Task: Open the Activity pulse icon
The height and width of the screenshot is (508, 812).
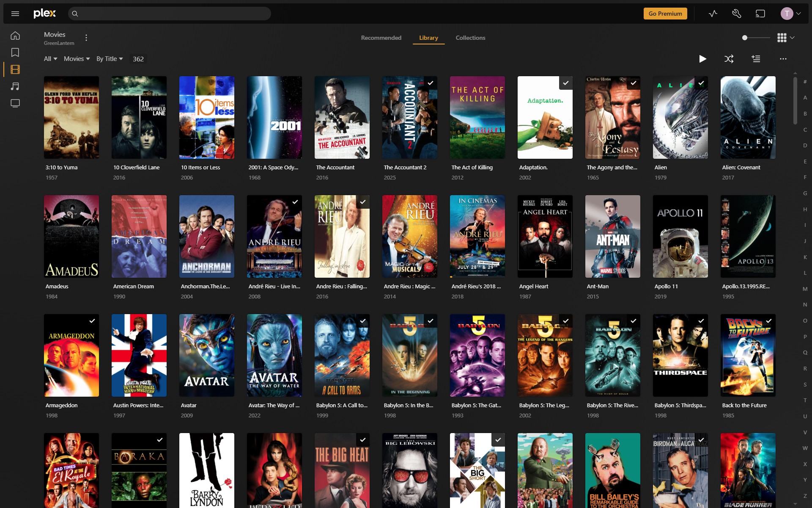Action: pos(713,14)
